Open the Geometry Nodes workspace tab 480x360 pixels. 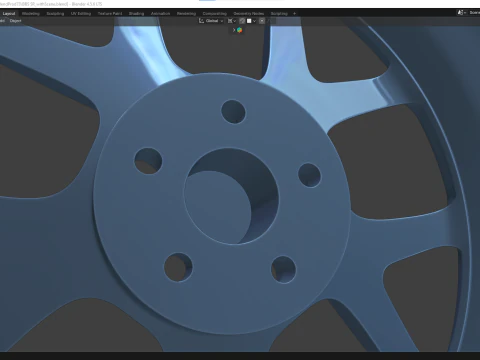point(249,13)
